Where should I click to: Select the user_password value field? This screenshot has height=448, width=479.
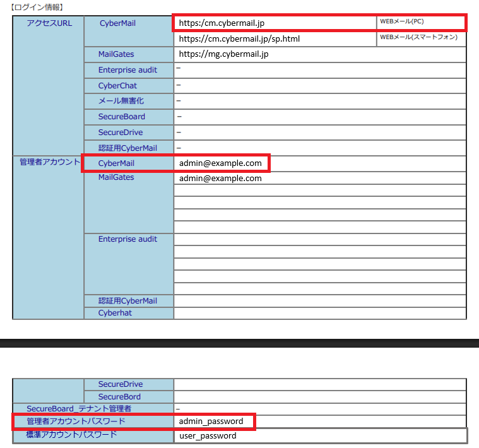coord(208,436)
